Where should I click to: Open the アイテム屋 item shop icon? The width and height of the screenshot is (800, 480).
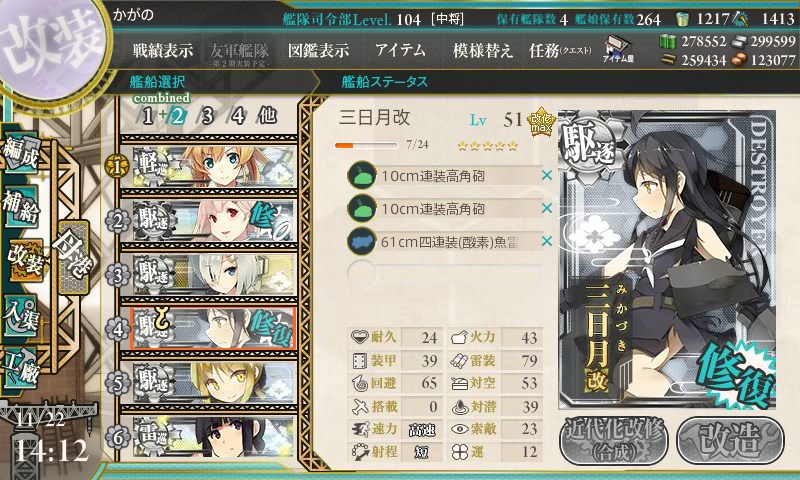(618, 49)
